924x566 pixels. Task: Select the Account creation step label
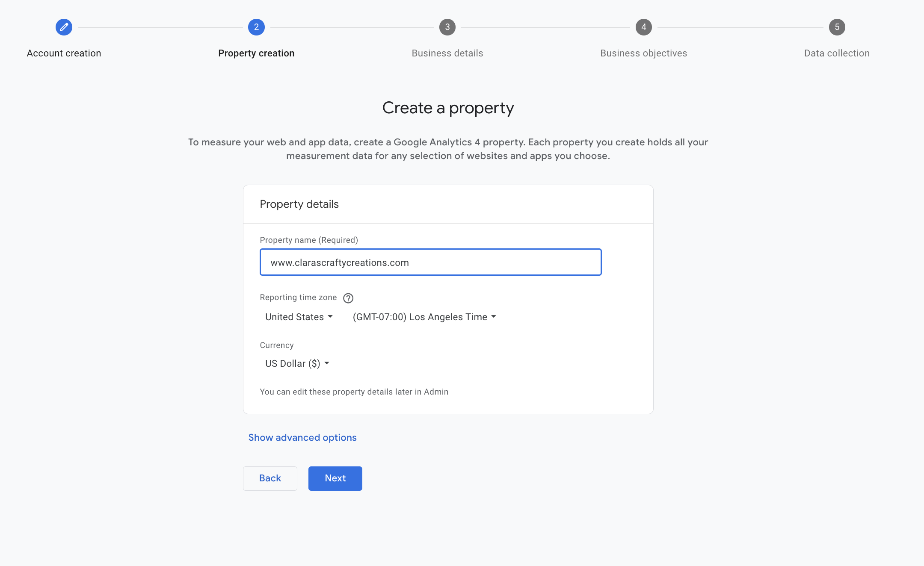(x=64, y=53)
